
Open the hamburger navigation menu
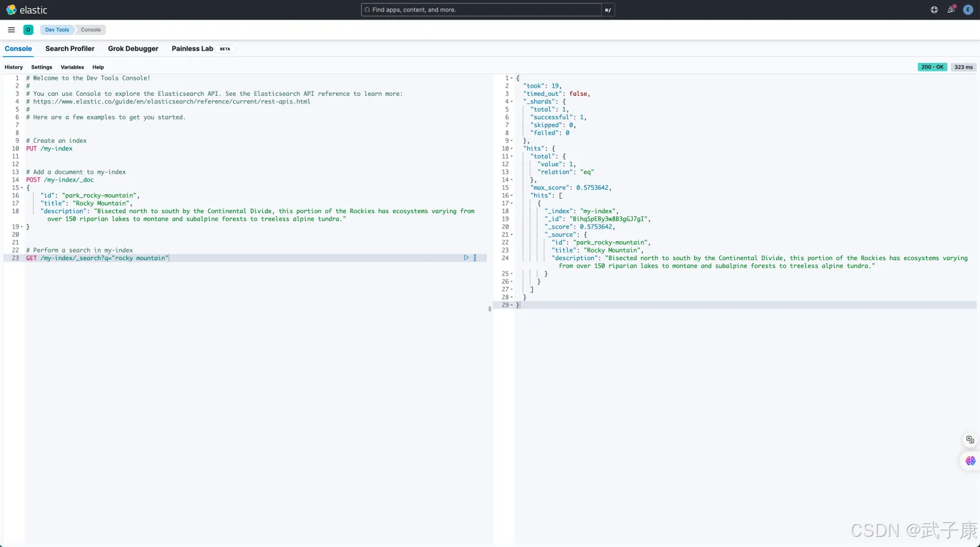point(11,30)
